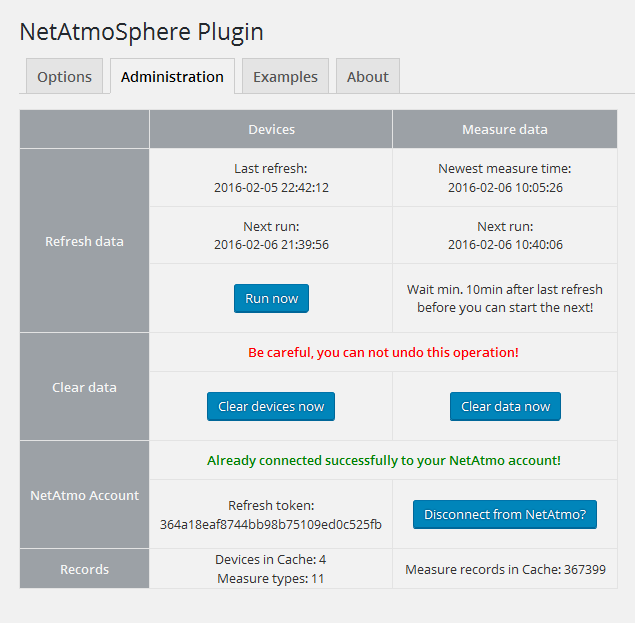This screenshot has height=623, width=635.
Task: Click 'Devices in Cache: 4' text
Action: 271,559
